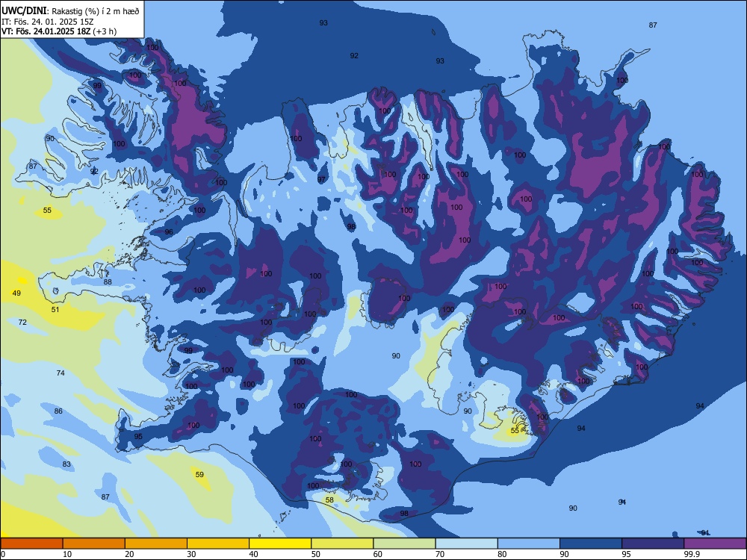Click the '58' value near the south coast
This screenshot has width=747, height=560.
point(329,500)
